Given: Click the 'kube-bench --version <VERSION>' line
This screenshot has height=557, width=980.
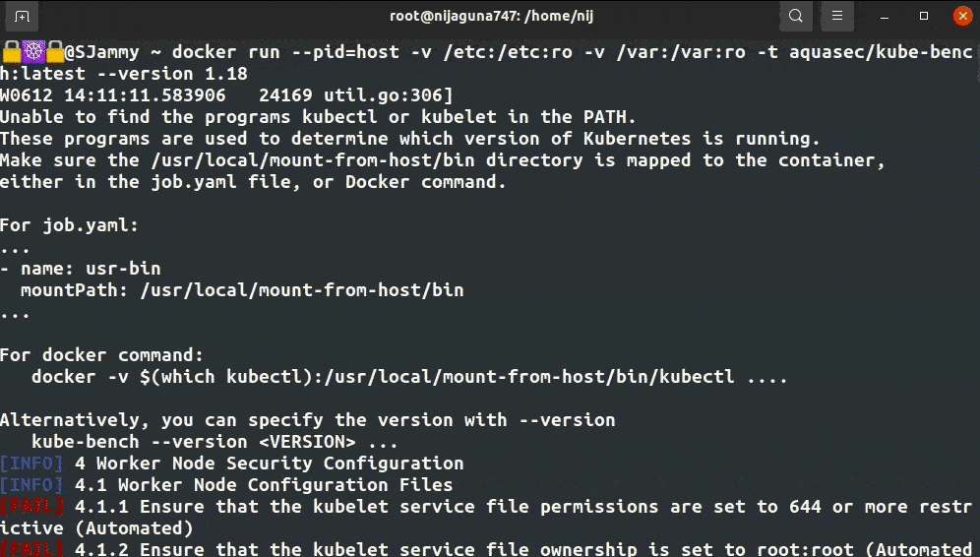Looking at the screenshot, I should [214, 442].
